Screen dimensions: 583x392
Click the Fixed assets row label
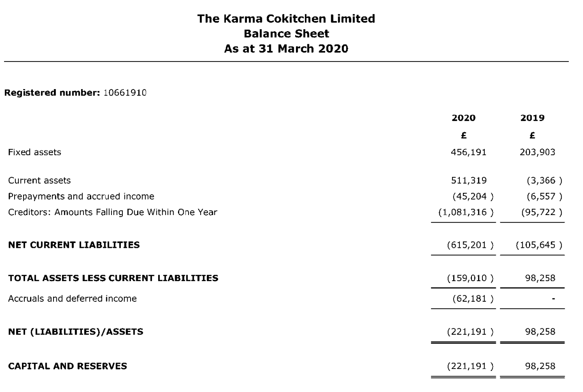coord(34,152)
